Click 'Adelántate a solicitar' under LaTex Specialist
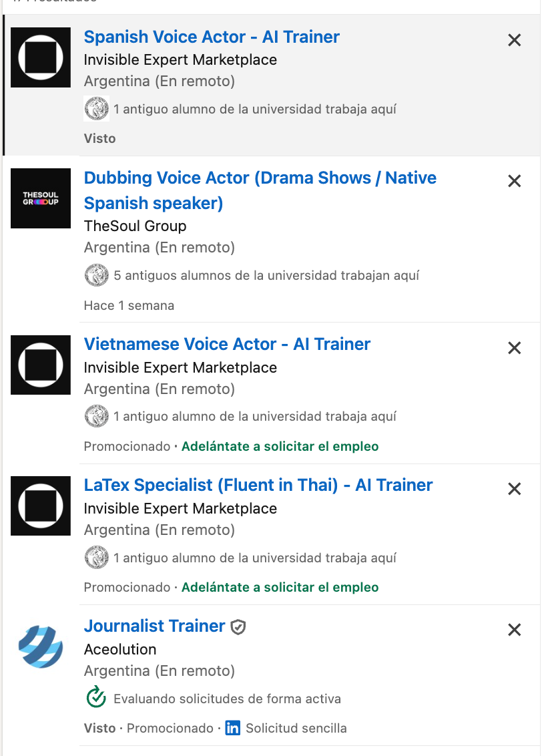This screenshot has width=554, height=756. pos(280,587)
